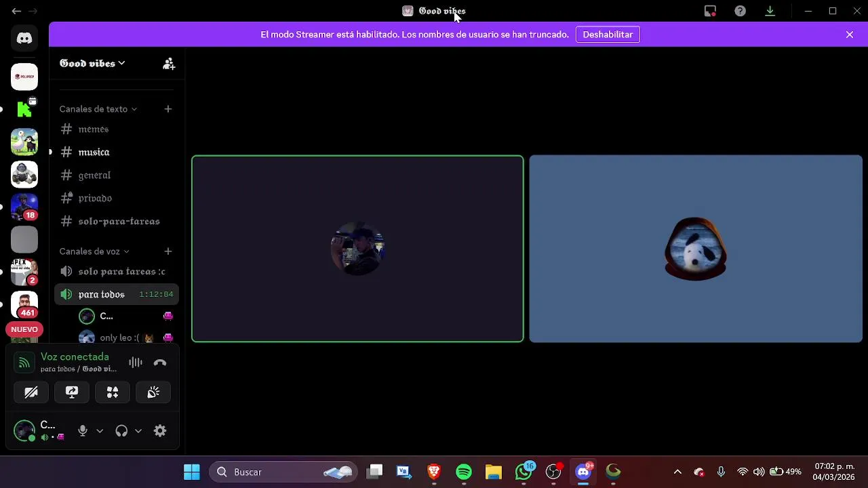The image size is (868, 488).
Task: Start an activity
Action: [x=113, y=392]
